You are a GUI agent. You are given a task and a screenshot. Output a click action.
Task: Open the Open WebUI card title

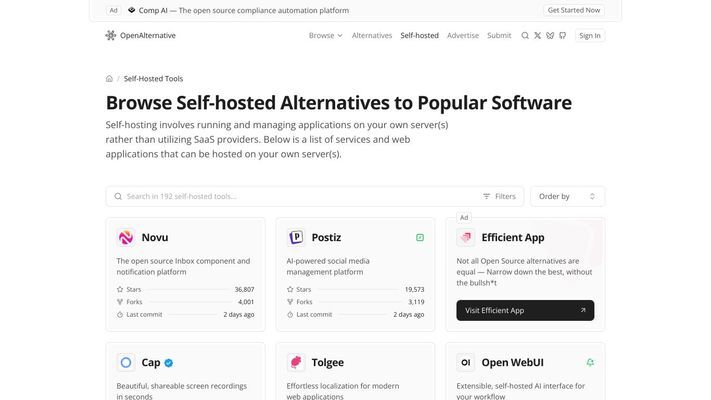click(x=512, y=362)
